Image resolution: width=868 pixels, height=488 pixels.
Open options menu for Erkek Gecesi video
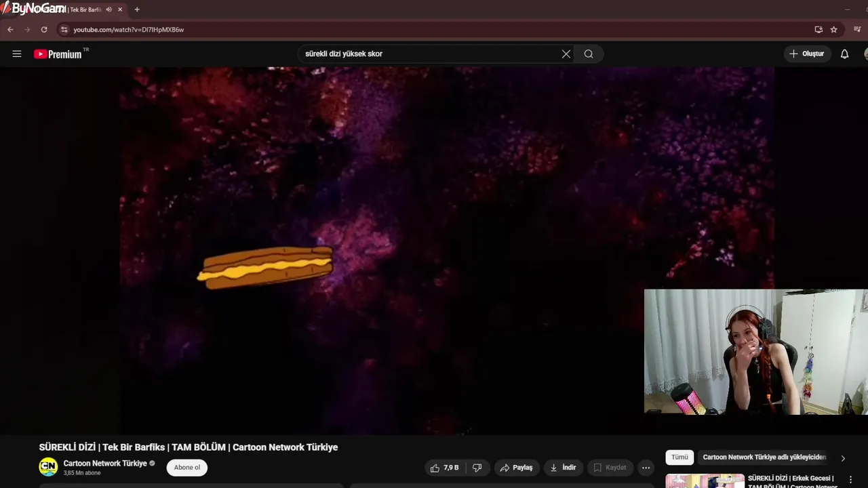tap(850, 480)
